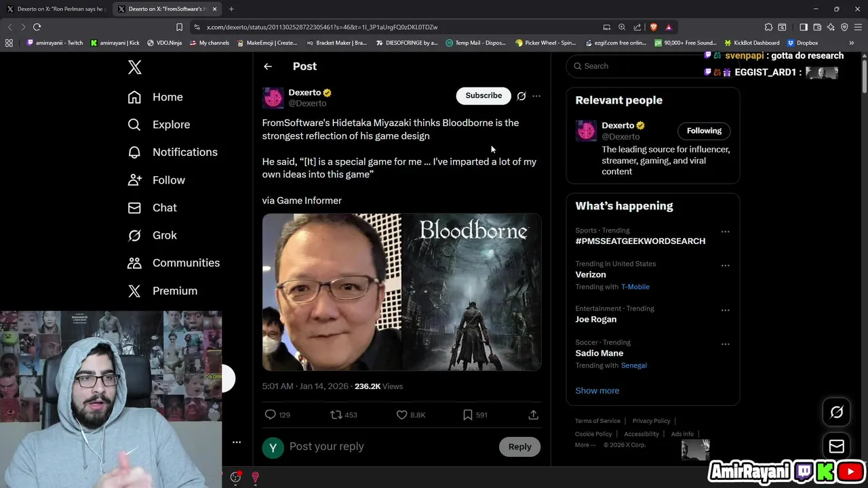Open Dexerto's avatar on the post
The width and height of the screenshot is (868, 488).
coord(273,98)
